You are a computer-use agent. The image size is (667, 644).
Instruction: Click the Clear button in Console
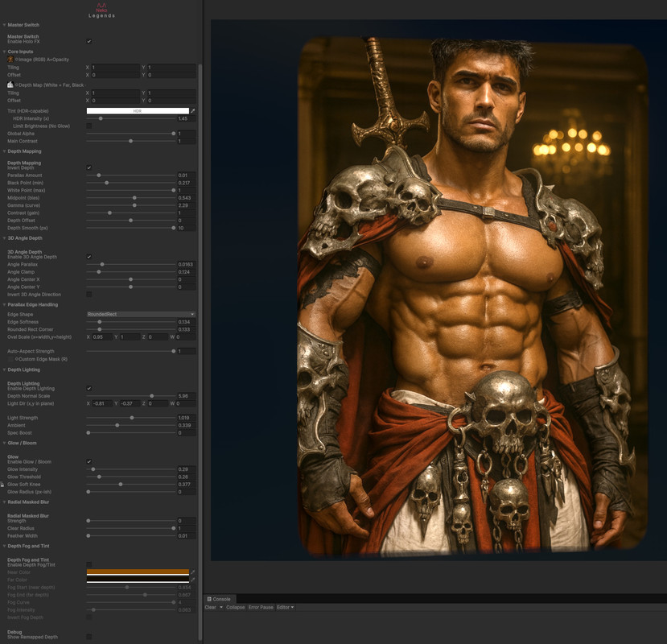coord(211,608)
